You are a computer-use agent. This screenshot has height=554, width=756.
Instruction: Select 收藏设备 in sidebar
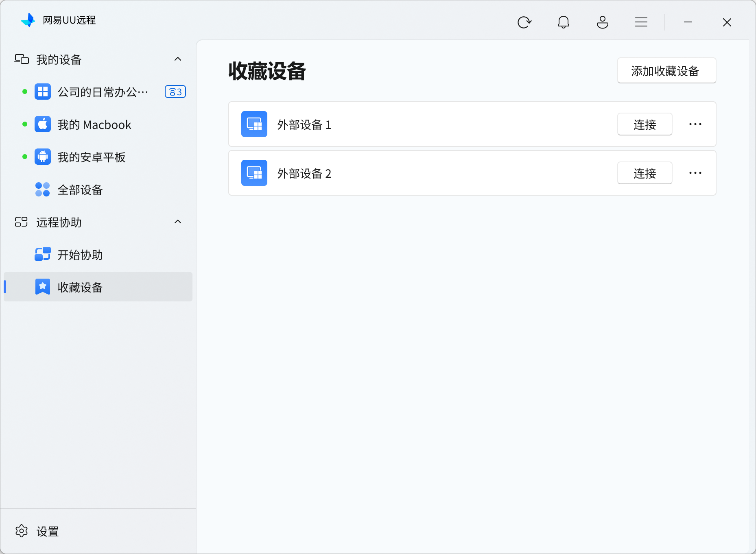[x=98, y=287]
